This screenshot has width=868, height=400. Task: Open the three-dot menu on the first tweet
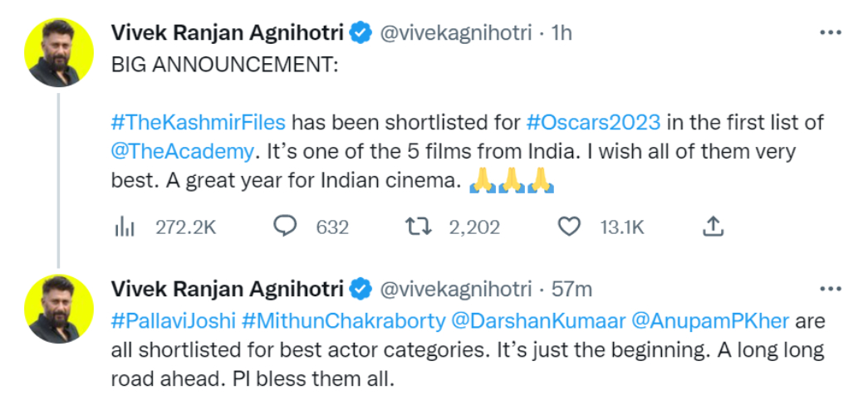831,33
